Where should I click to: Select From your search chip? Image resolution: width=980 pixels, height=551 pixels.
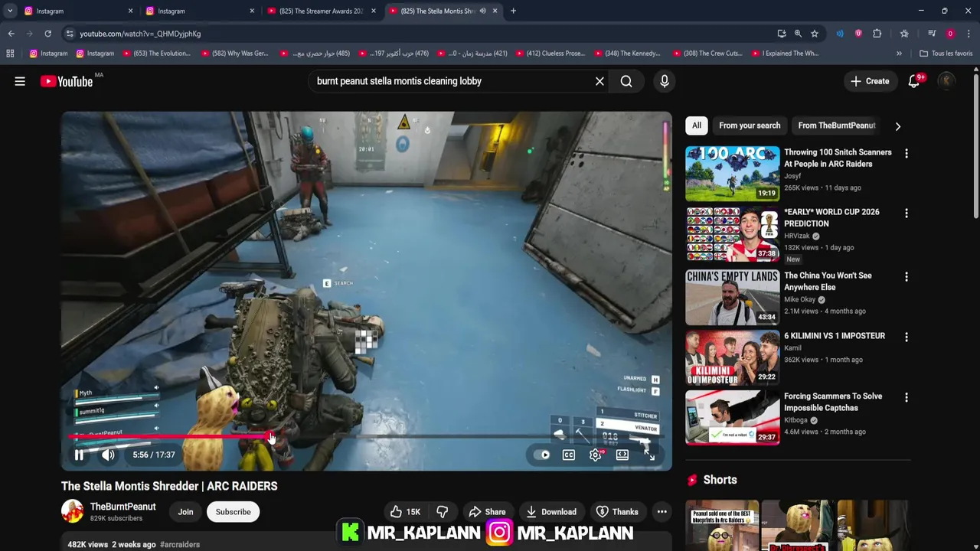point(750,126)
